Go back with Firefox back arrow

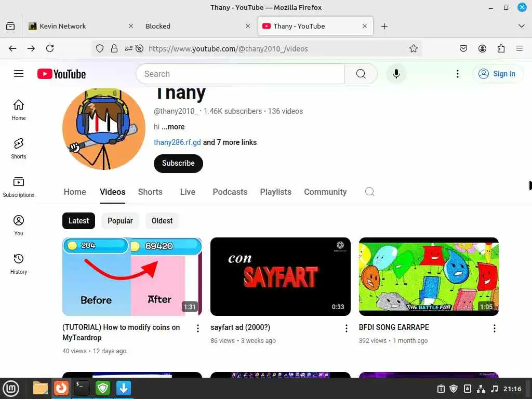pos(12,48)
